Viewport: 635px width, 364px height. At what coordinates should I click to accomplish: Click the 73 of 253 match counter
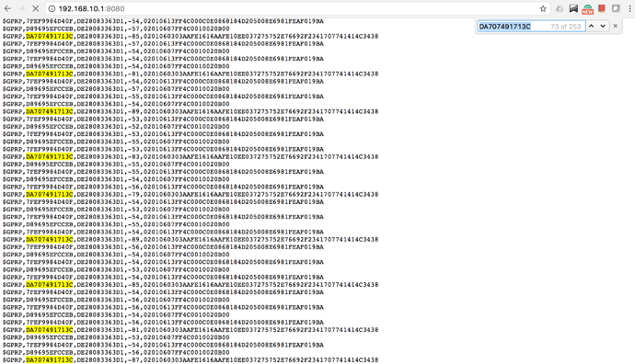[566, 27]
